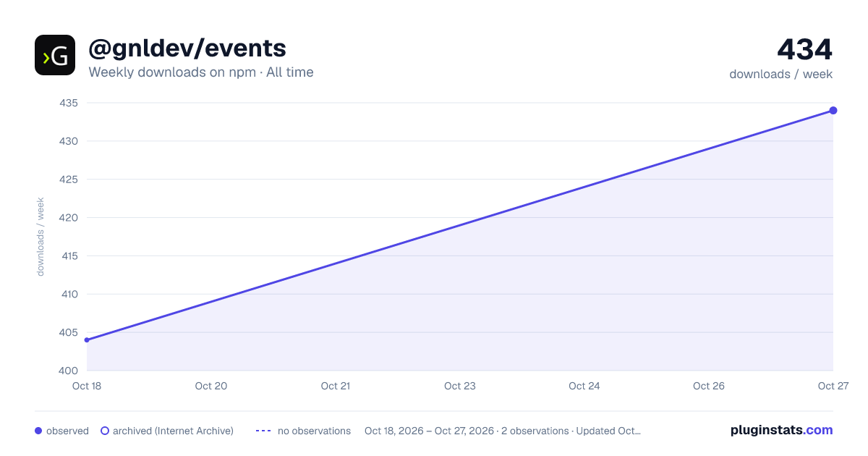Click the Oct 23 x-axis label
Viewport: 868px width, 456px height.
tap(460, 386)
